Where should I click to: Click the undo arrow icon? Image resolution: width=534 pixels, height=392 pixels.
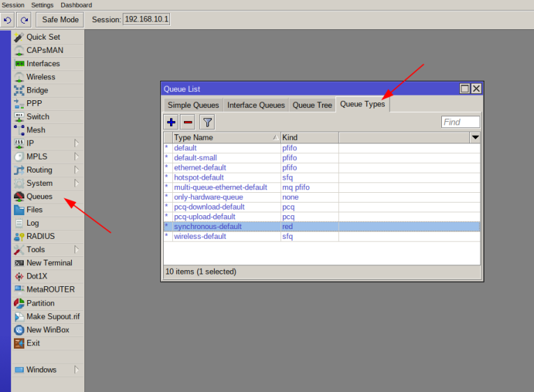tap(8, 19)
